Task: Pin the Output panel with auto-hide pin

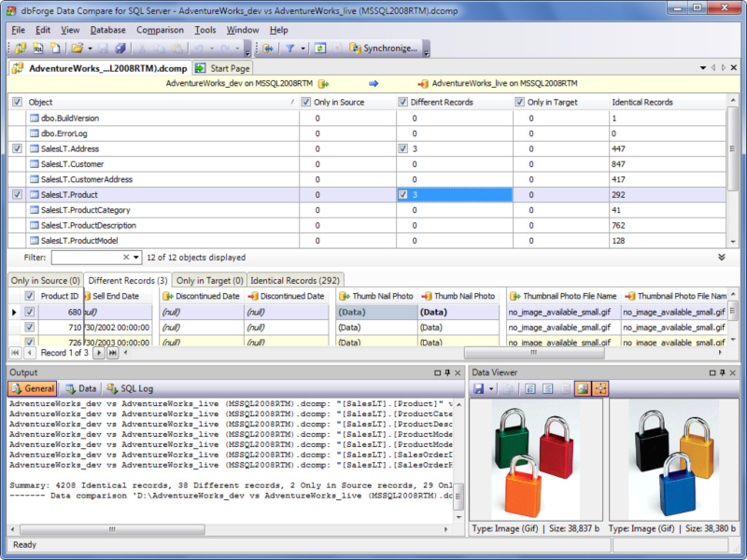Action: tap(448, 372)
